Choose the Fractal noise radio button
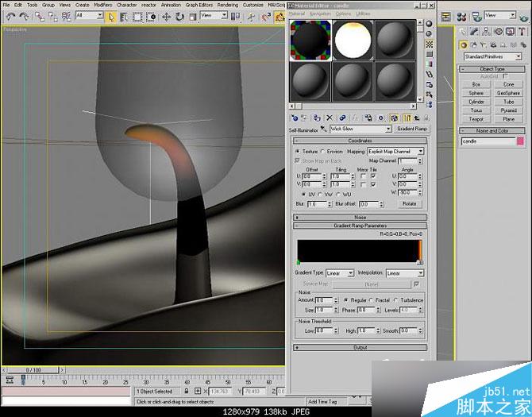This screenshot has height=417, width=532. pyautogui.click(x=372, y=300)
